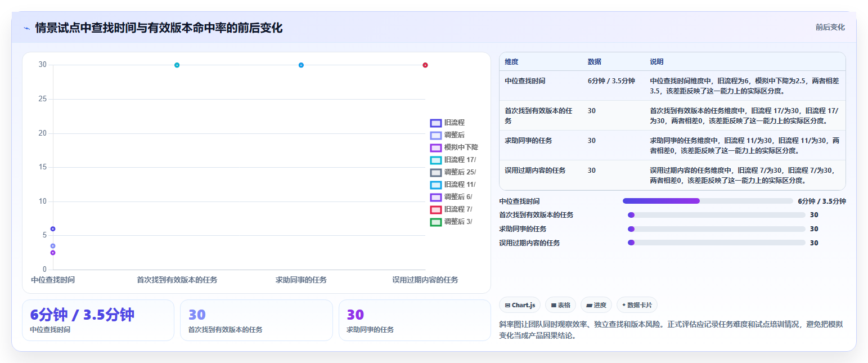Toggle the 旧流程 7/ legend entry
The height and width of the screenshot is (363, 868).
451,209
